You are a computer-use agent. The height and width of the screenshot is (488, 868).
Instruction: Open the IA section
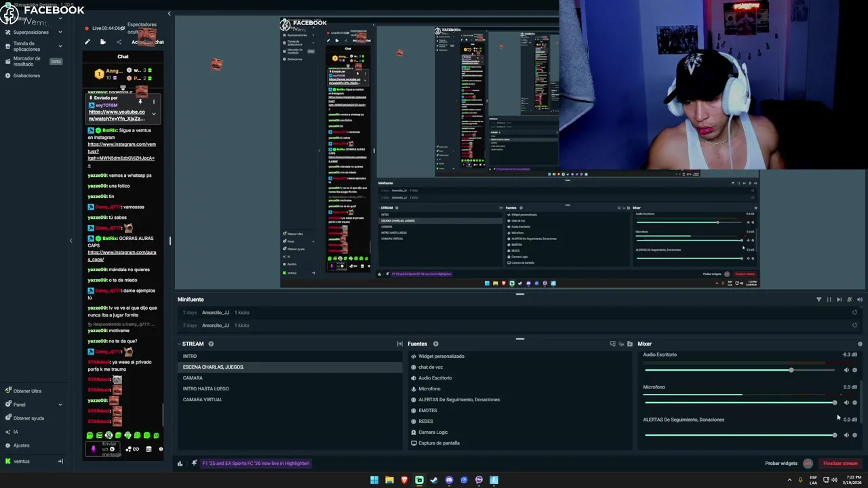coord(16,432)
